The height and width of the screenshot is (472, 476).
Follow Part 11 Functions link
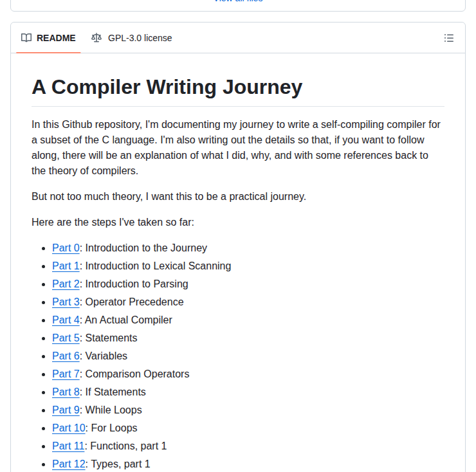tap(68, 446)
